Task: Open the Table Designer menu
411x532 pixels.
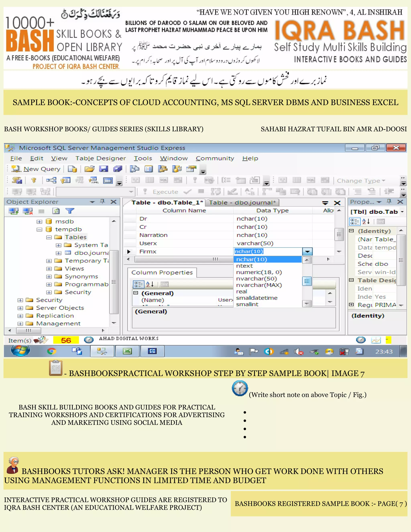Action: coord(101,158)
